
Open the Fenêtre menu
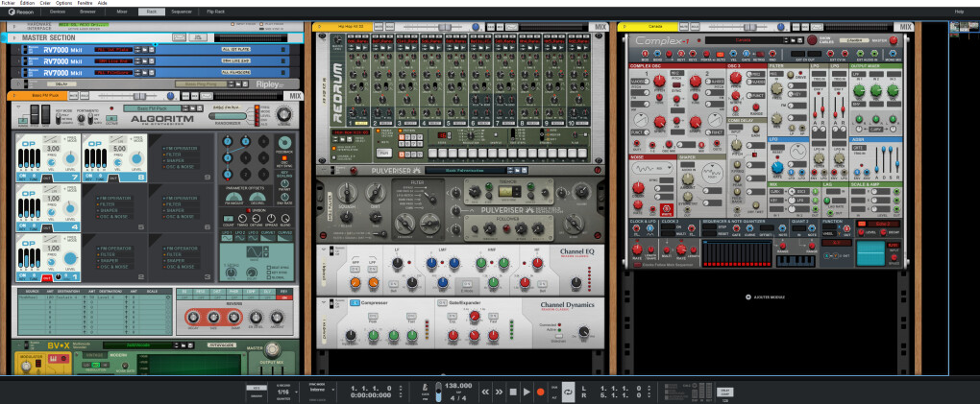pyautogui.click(x=85, y=3)
